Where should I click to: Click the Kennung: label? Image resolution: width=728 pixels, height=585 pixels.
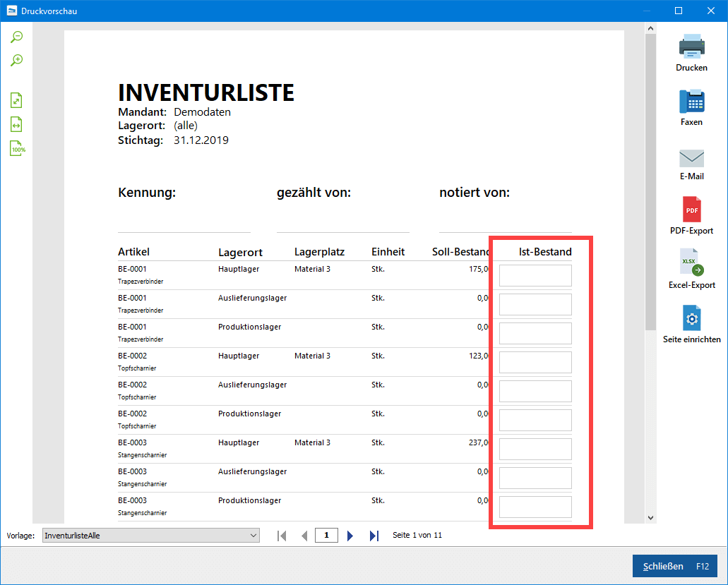click(x=147, y=193)
